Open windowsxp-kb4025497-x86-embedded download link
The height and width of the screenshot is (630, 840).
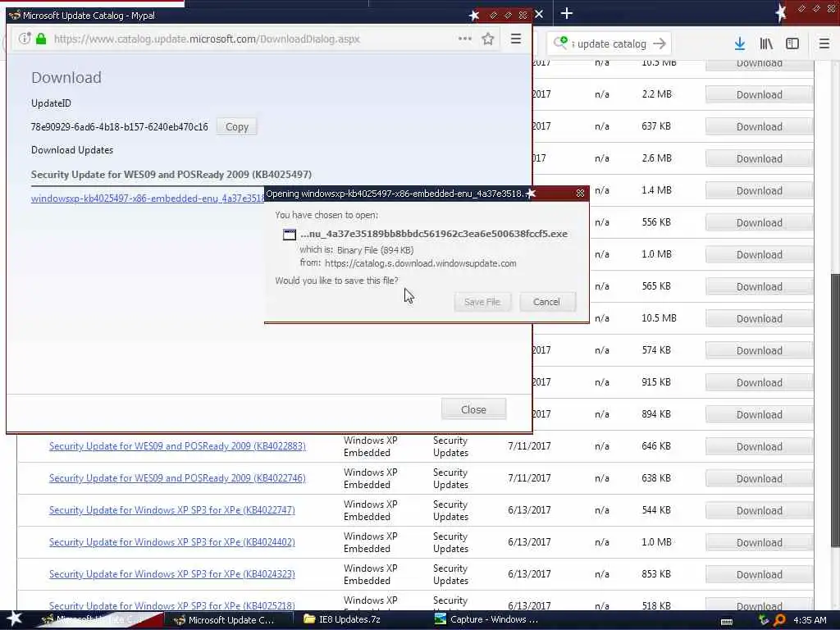148,199
